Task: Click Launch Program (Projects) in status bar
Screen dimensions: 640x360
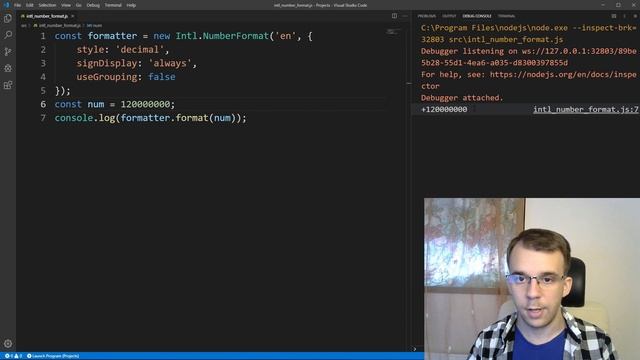Action: click(53, 356)
